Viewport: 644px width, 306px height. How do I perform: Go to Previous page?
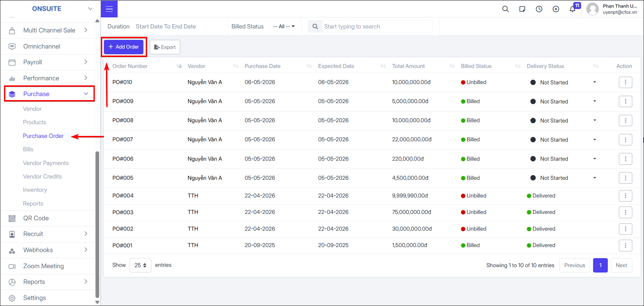[574, 265]
